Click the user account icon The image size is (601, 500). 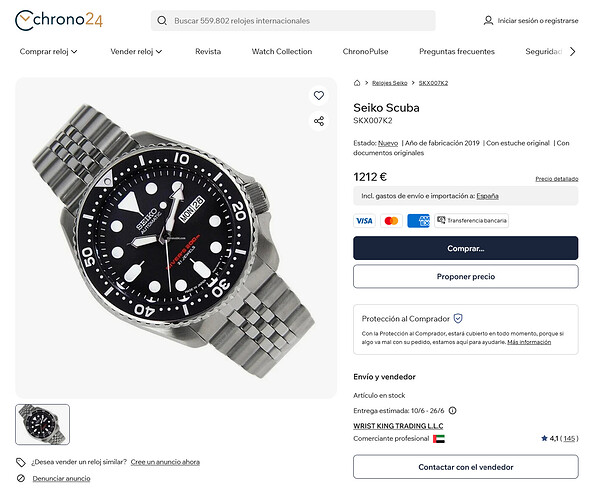(488, 20)
